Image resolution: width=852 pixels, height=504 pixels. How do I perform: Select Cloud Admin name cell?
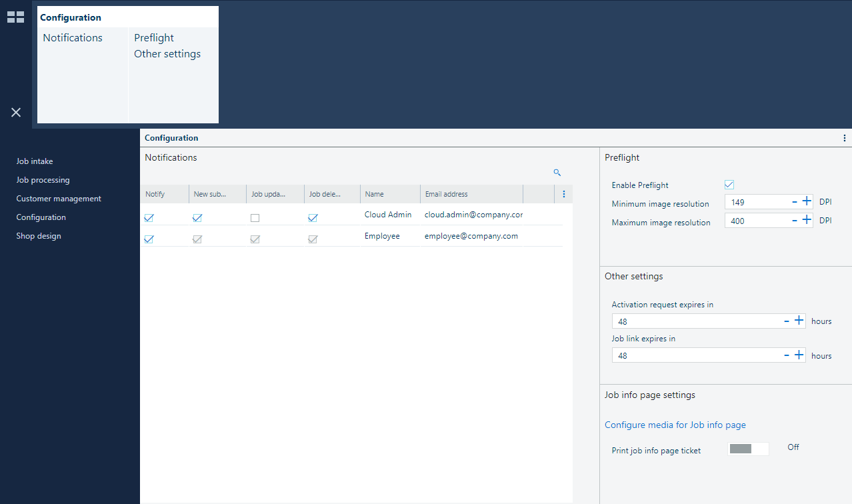coord(388,215)
